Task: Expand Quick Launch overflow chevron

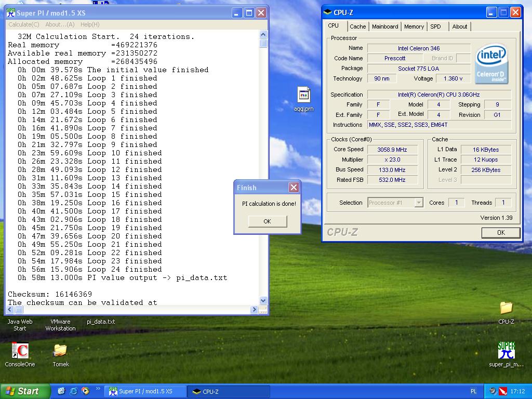Action: [98, 389]
